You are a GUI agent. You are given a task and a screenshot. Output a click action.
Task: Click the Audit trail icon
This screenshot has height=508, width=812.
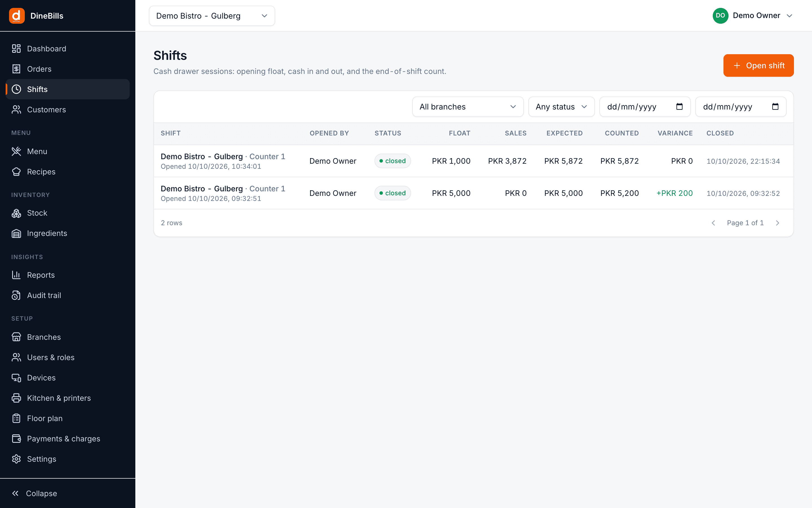(x=16, y=295)
